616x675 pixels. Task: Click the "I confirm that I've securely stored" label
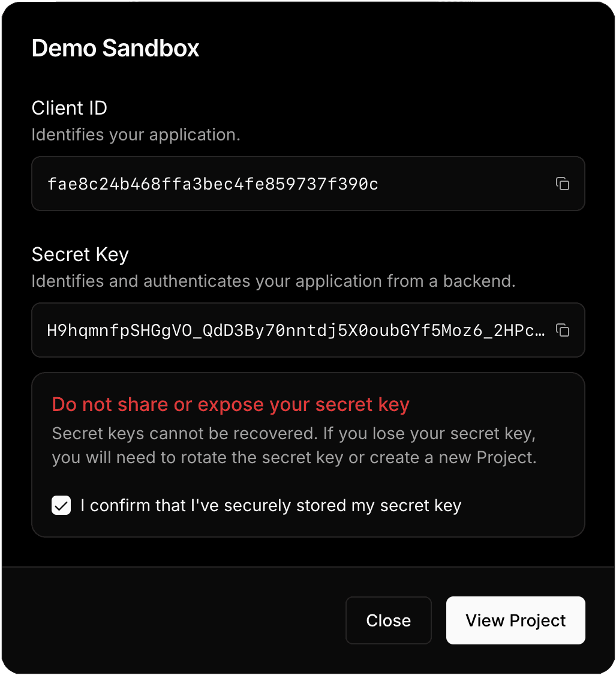[271, 505]
